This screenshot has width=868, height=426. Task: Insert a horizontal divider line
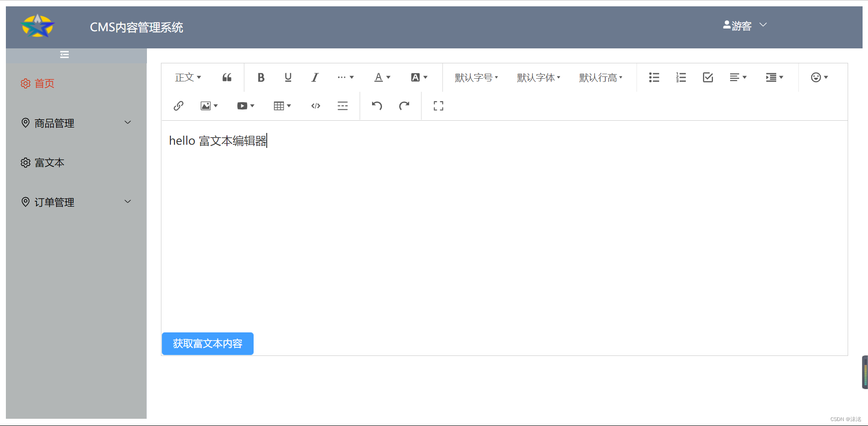[x=343, y=105]
